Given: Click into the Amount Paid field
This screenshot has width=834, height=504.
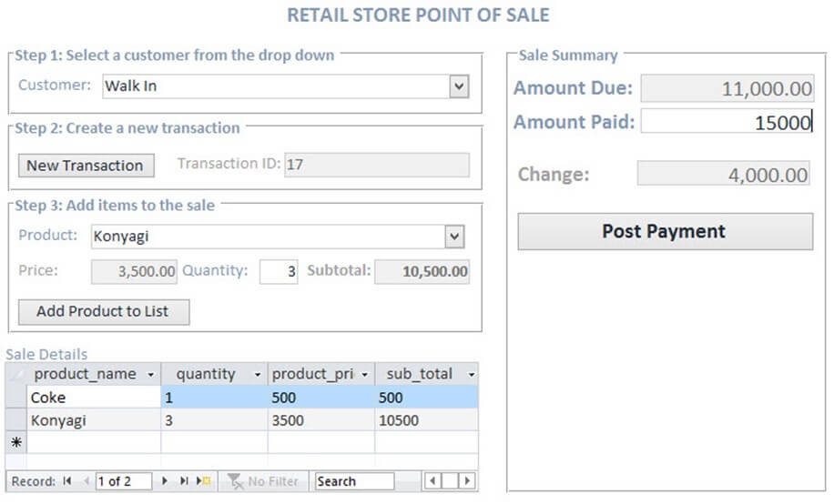Looking at the screenshot, I should pos(726,122).
